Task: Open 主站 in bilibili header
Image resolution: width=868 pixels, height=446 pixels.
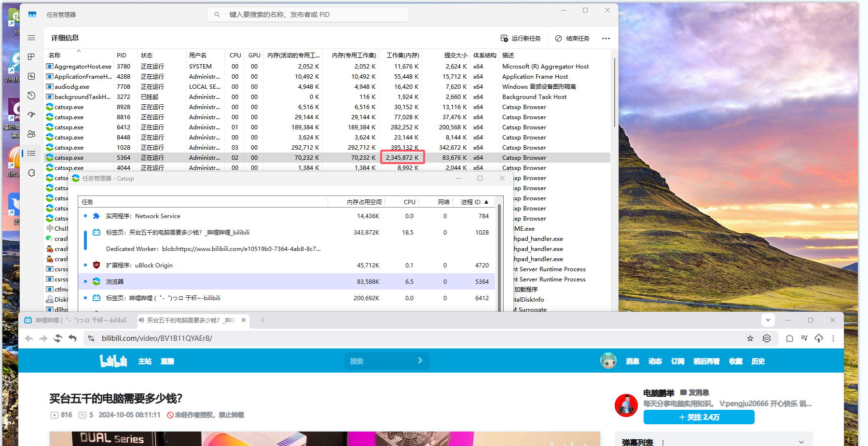Action: point(145,361)
